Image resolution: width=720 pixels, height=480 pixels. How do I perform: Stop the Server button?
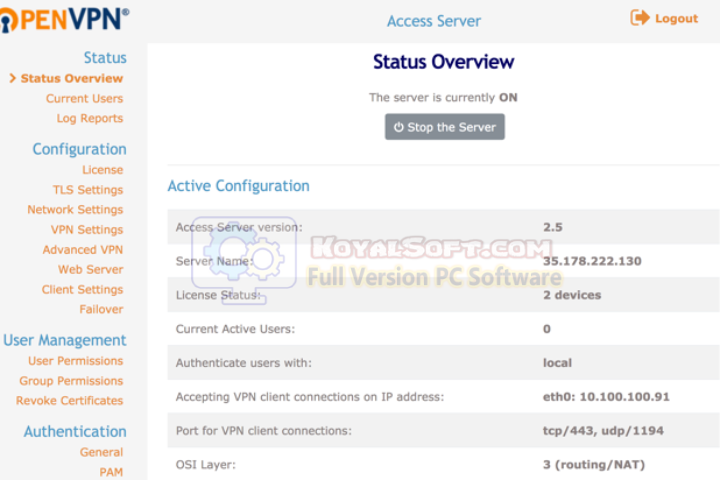pos(444,127)
